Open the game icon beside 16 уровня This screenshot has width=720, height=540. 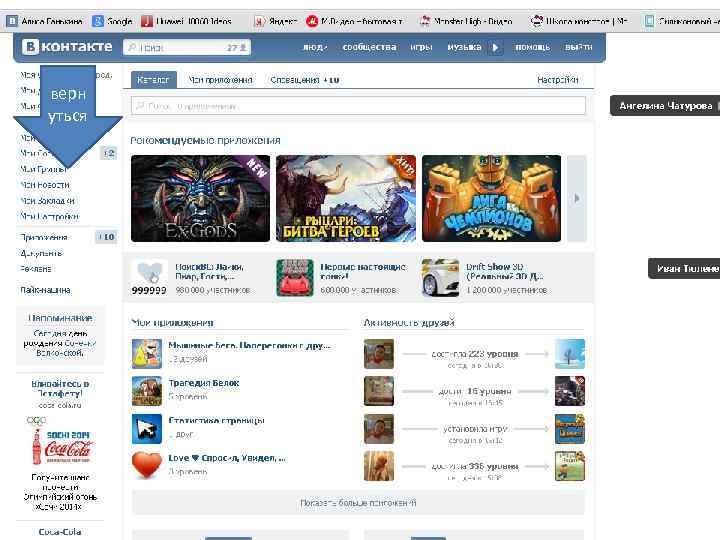coord(570,391)
